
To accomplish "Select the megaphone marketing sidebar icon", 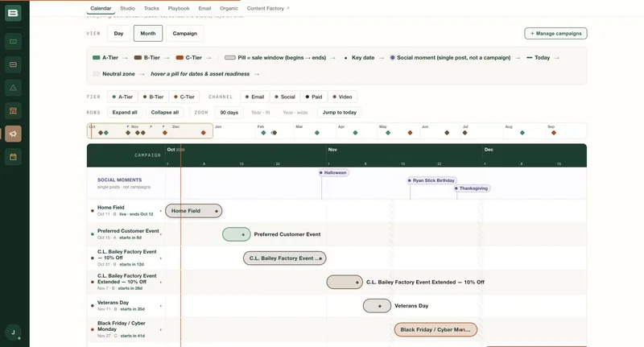I will click(13, 134).
